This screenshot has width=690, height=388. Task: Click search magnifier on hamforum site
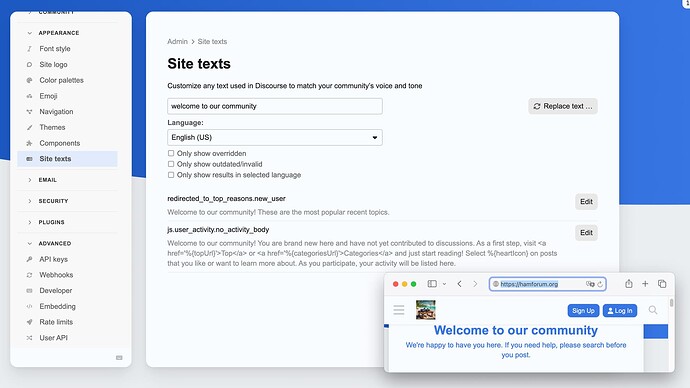(653, 310)
